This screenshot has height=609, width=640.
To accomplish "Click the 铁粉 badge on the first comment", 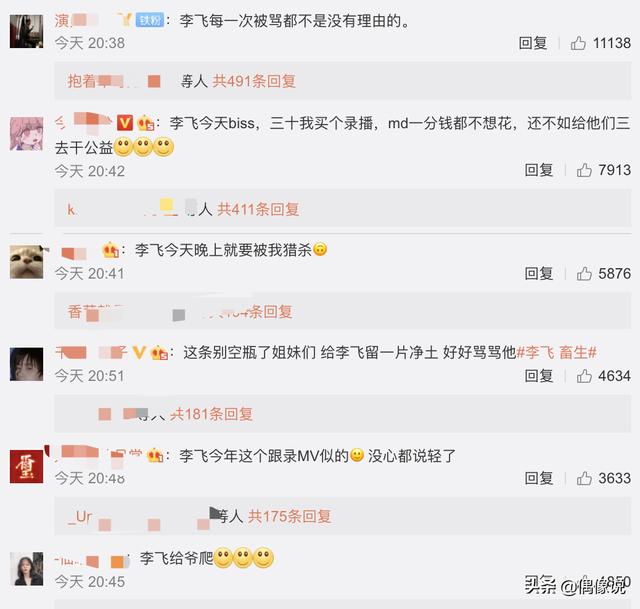I will 150,20.
